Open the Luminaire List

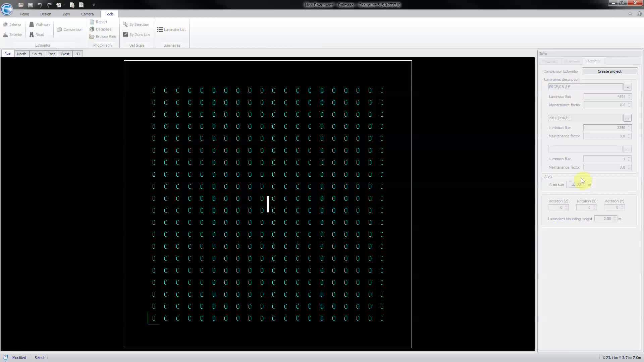(171, 29)
